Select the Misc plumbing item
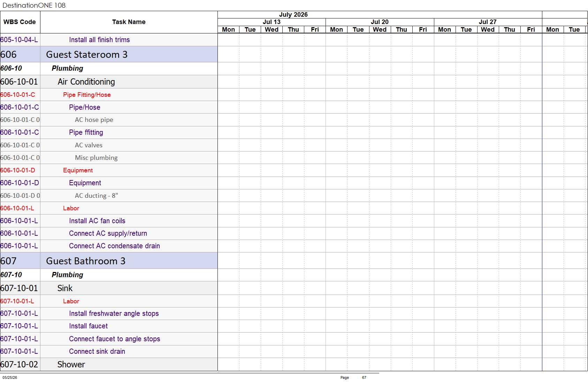This screenshot has width=588, height=382. pos(96,158)
